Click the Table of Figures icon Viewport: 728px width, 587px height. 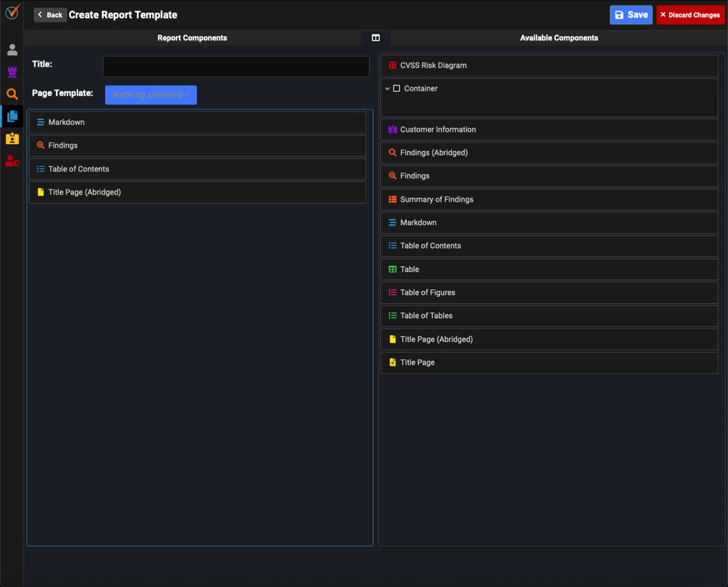click(393, 292)
